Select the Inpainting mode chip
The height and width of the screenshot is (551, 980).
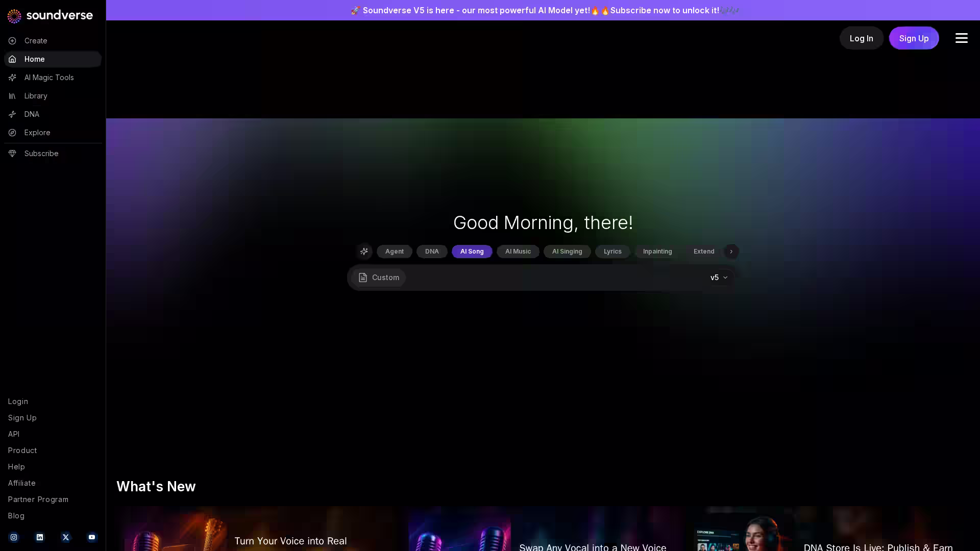657,252
